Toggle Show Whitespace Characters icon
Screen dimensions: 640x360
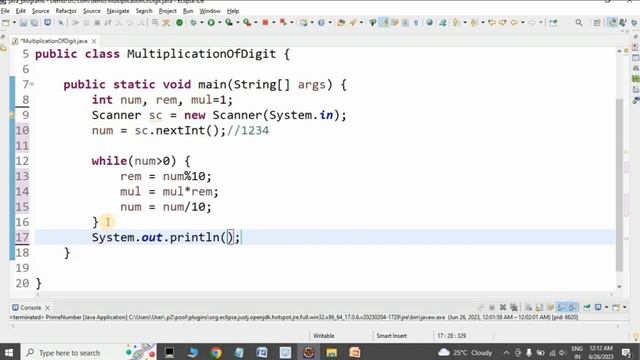(416, 23)
